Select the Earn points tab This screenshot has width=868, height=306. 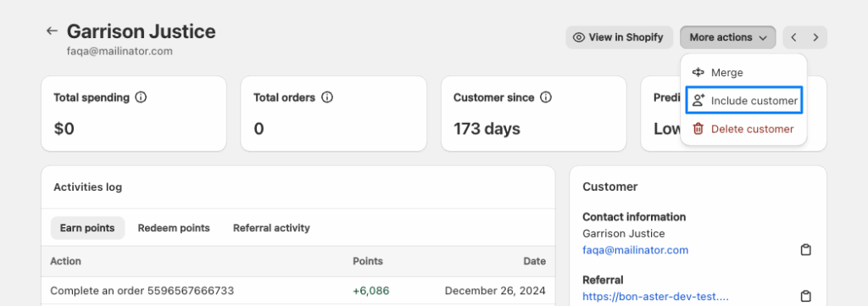click(87, 228)
